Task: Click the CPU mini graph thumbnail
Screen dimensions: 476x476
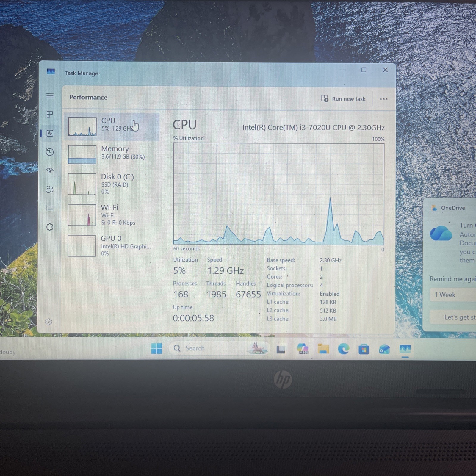Action: point(82,126)
